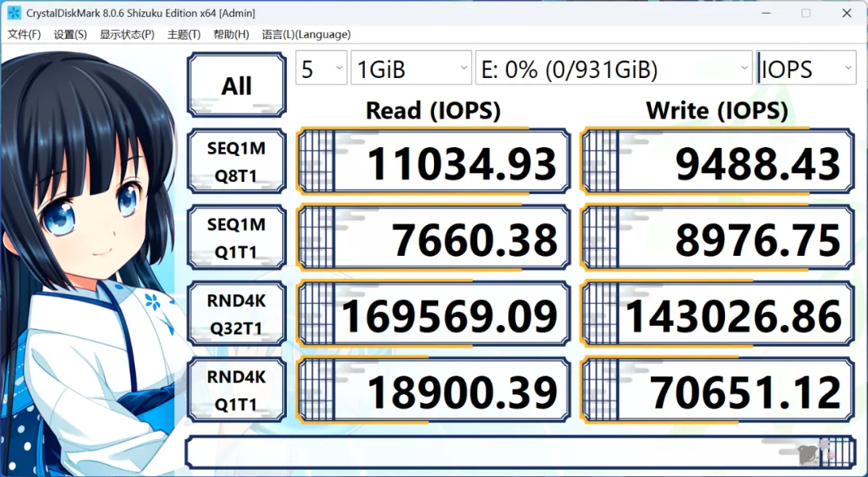Open the 设置(S) menu
The width and height of the screenshot is (868, 477).
[x=70, y=35]
